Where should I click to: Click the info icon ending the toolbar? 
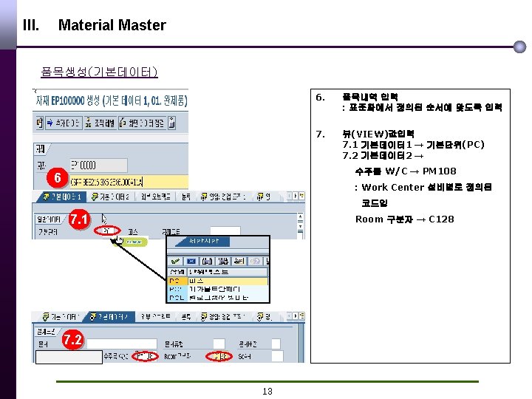172,123
